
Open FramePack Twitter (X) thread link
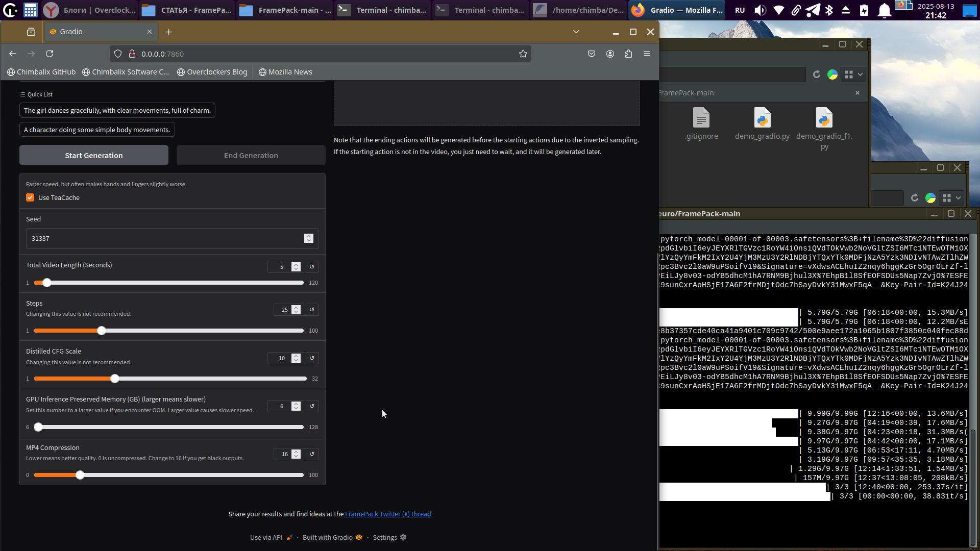click(387, 514)
